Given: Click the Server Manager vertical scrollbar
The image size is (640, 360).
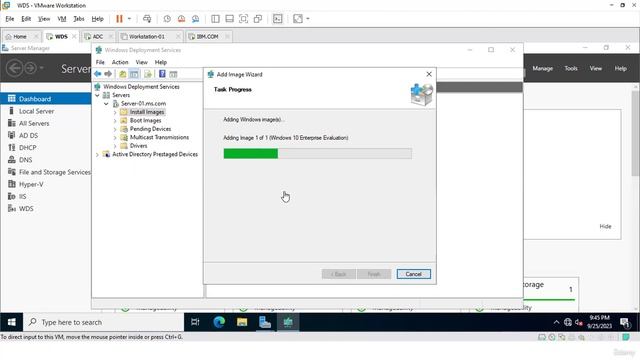Looking at the screenshot, I should [636, 133].
